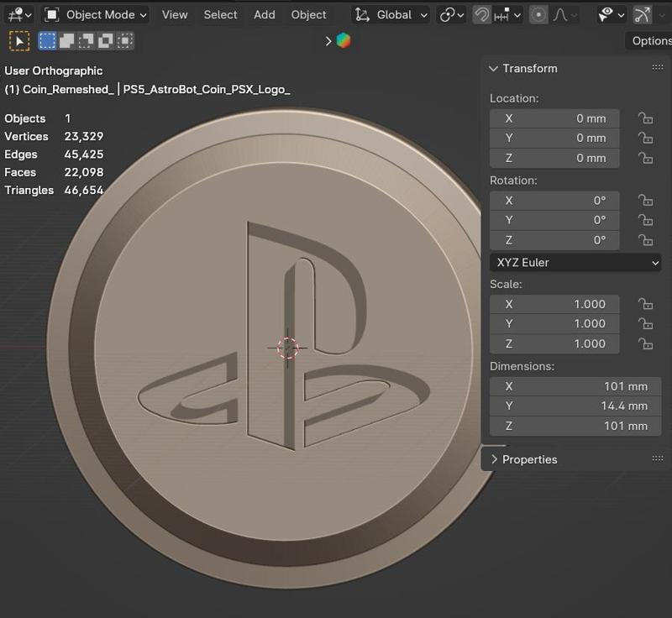Click the Location Y field
The width and height of the screenshot is (672, 618).
coord(554,139)
